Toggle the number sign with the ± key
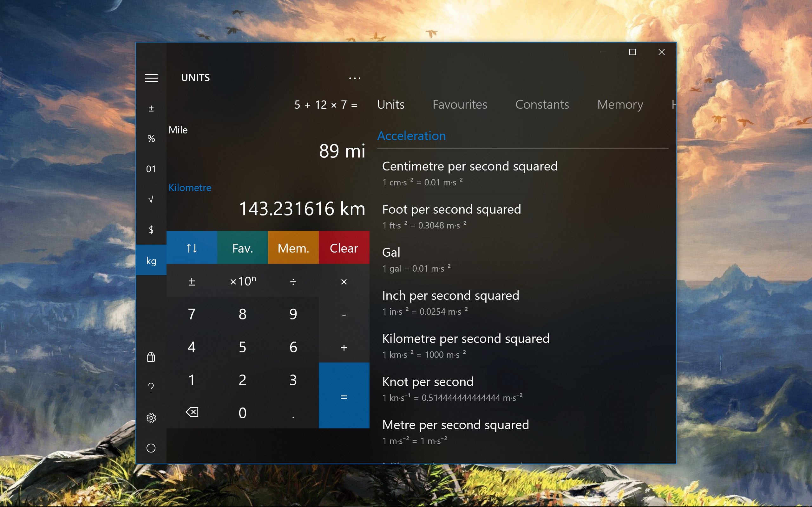Image resolution: width=812 pixels, height=507 pixels. tap(192, 281)
